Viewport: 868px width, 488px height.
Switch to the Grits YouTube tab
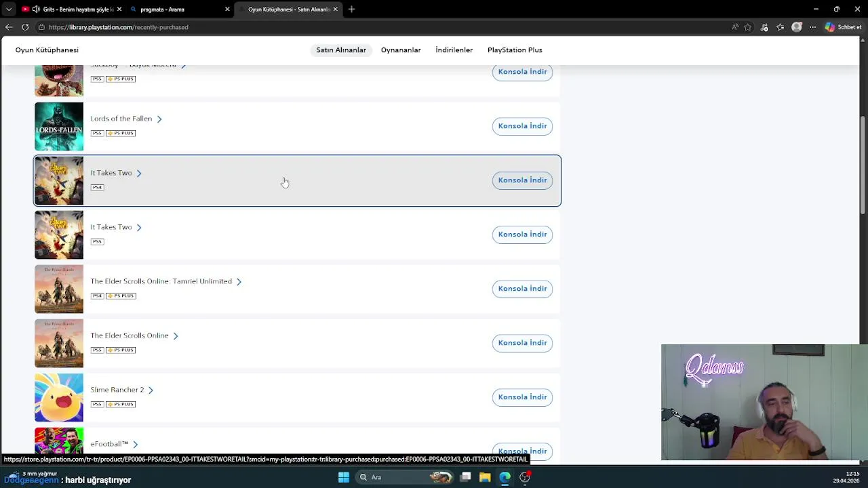point(71,9)
